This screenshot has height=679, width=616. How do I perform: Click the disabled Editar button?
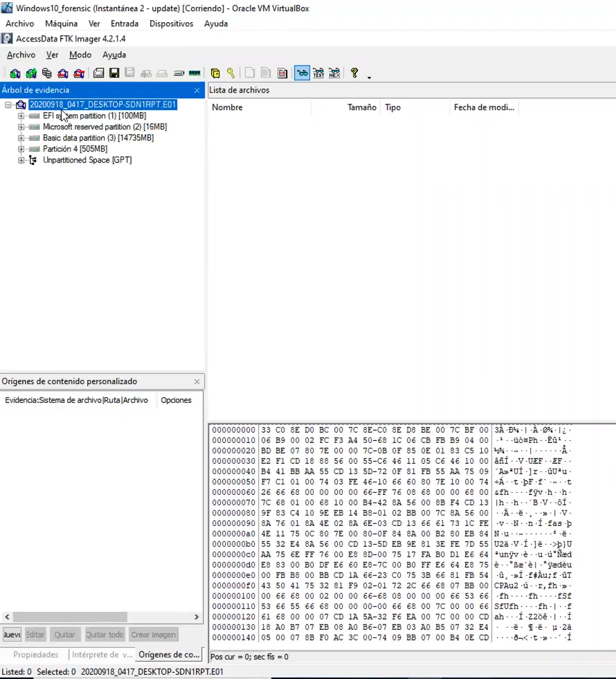[x=35, y=635]
